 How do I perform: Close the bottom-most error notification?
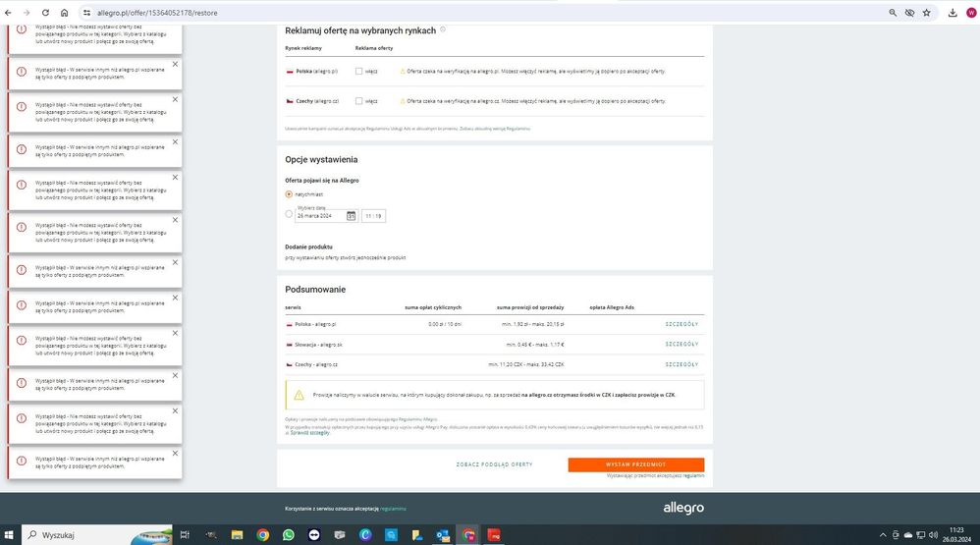(x=175, y=453)
